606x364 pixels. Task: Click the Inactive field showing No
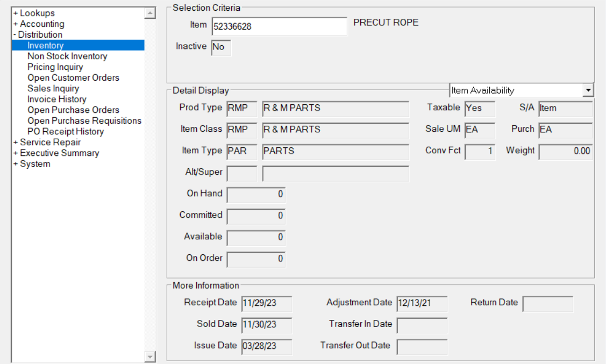click(x=221, y=47)
